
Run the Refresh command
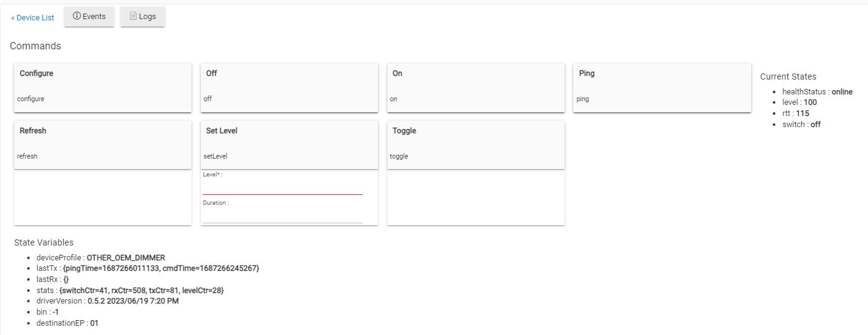coord(103,145)
